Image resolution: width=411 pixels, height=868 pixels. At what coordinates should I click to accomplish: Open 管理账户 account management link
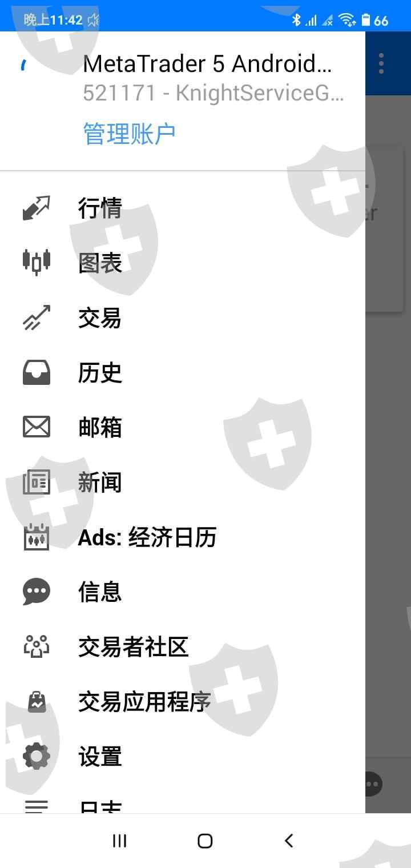(130, 134)
